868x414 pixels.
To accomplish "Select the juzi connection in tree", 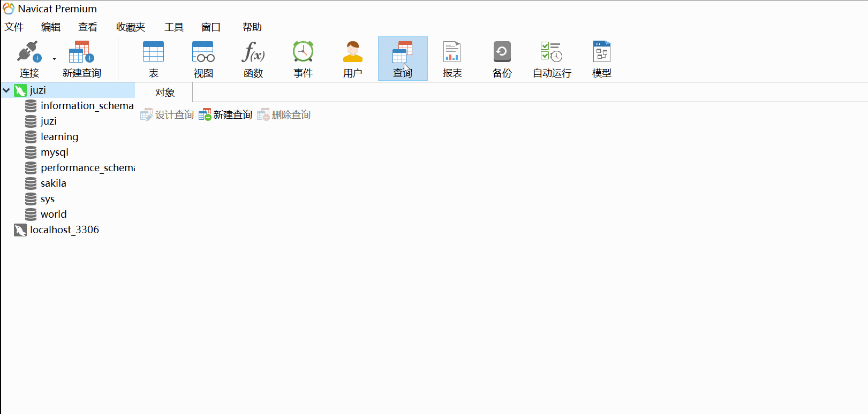I will pyautogui.click(x=38, y=90).
